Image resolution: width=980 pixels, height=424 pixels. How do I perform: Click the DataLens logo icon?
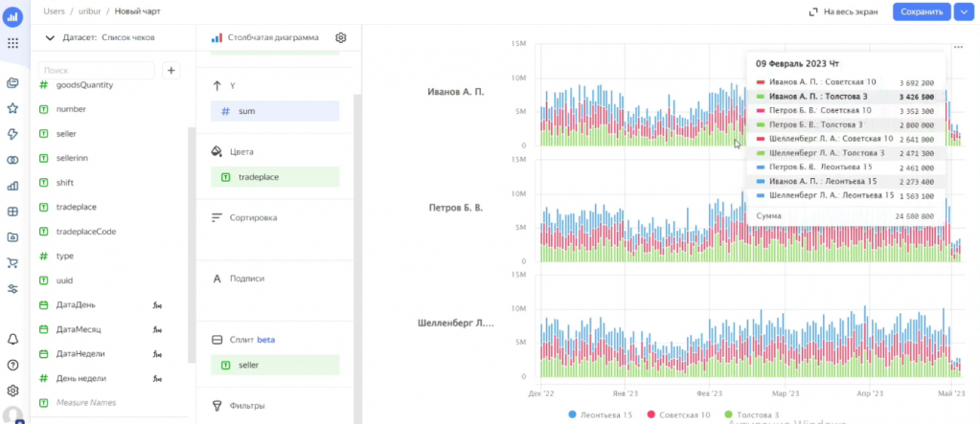tap(12, 16)
